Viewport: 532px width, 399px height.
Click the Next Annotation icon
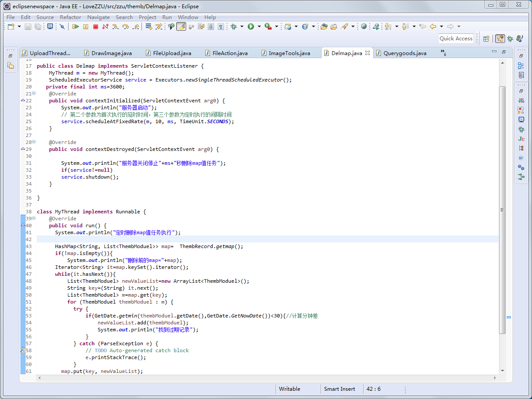pos(388,27)
